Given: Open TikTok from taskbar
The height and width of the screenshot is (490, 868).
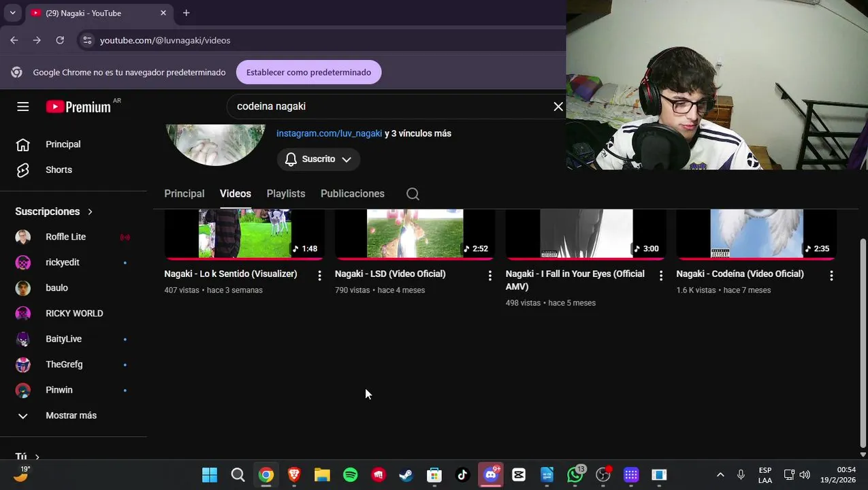Looking at the screenshot, I should (x=462, y=475).
